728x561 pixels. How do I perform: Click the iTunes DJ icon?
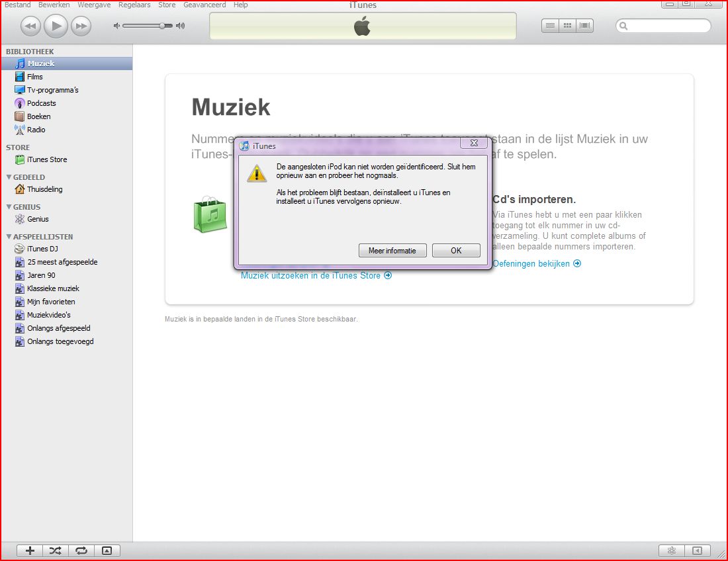click(x=19, y=249)
